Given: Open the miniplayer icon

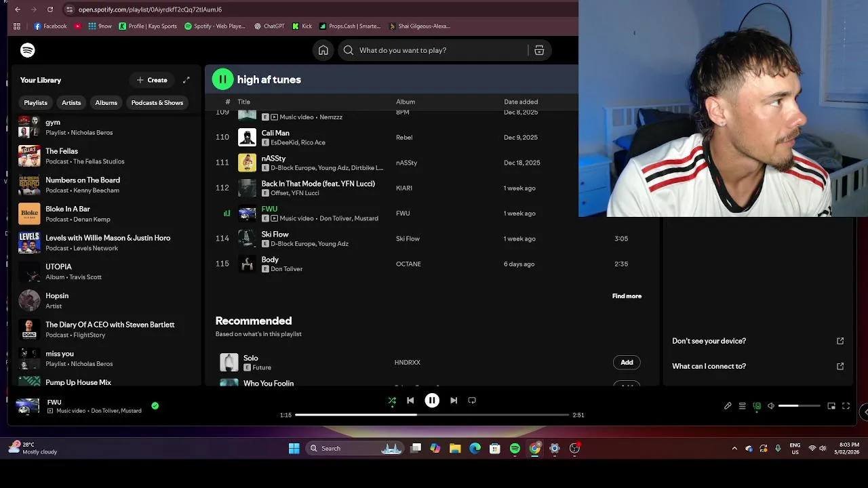Looking at the screenshot, I should tap(831, 406).
